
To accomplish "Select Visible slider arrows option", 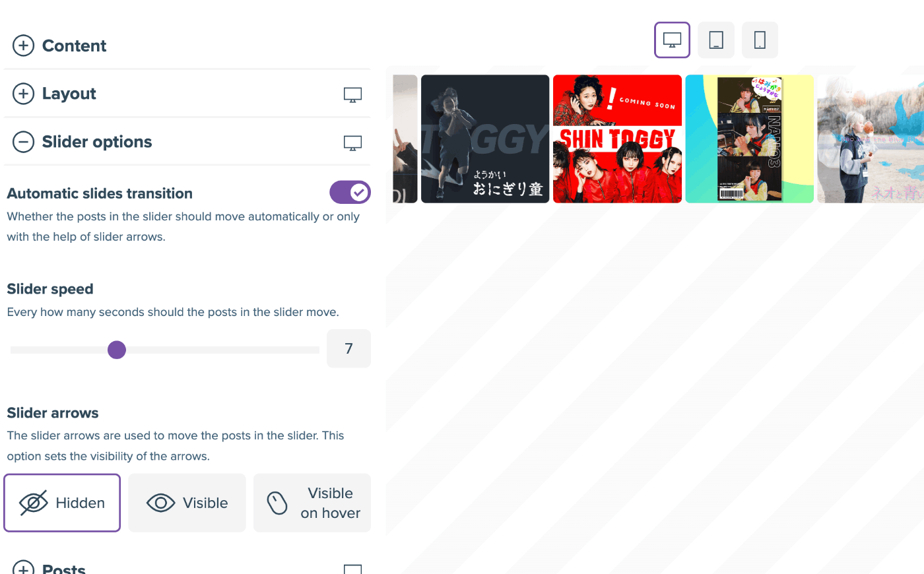I will click(x=187, y=503).
